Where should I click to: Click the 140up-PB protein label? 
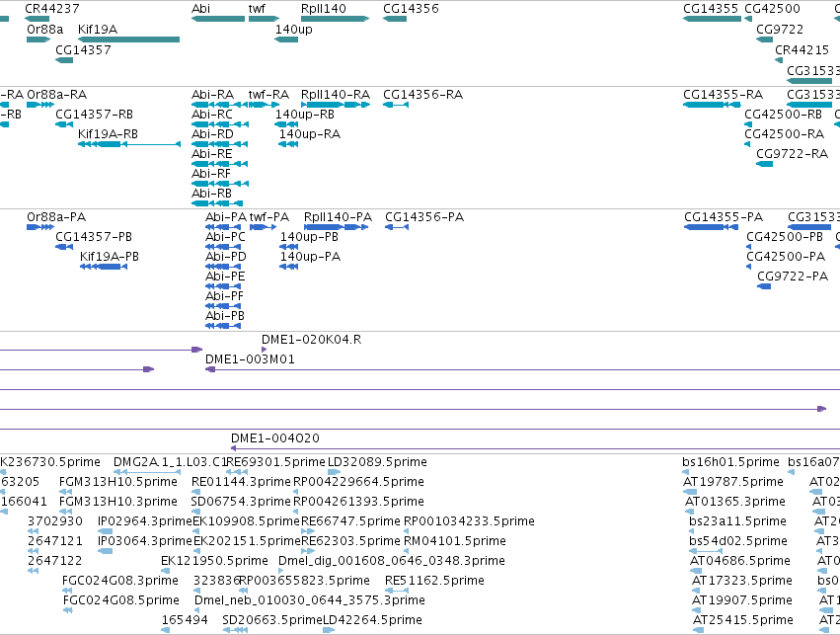(309, 237)
